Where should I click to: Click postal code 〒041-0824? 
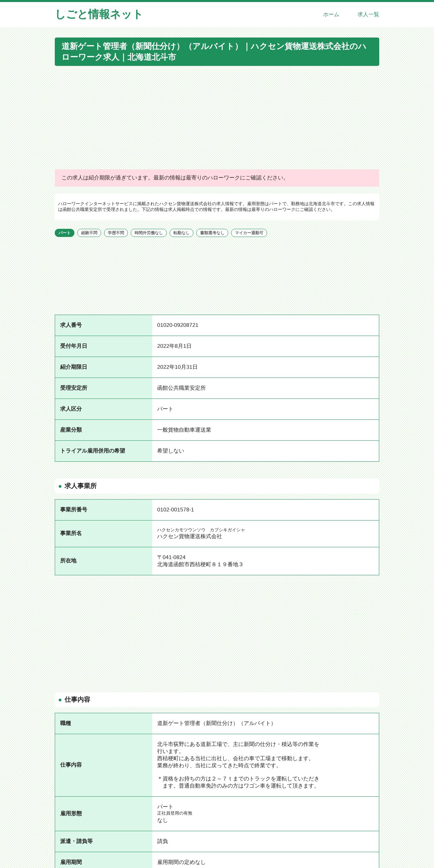(171, 557)
